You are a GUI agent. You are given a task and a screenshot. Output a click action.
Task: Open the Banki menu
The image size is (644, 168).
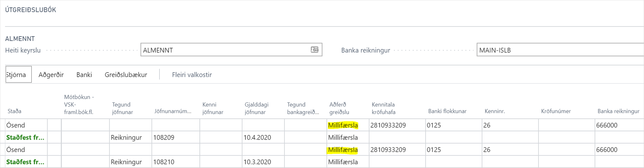coord(84,74)
